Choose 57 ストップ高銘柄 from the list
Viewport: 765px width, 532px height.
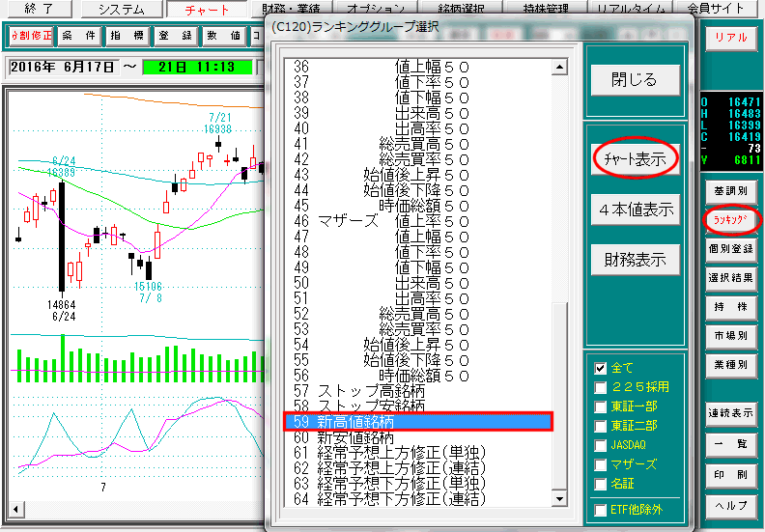[x=417, y=392]
